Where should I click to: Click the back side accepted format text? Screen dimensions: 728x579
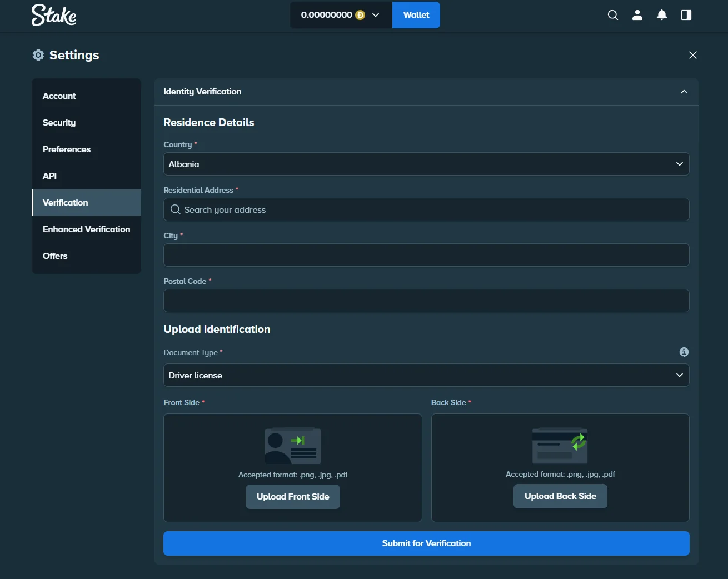coord(560,474)
